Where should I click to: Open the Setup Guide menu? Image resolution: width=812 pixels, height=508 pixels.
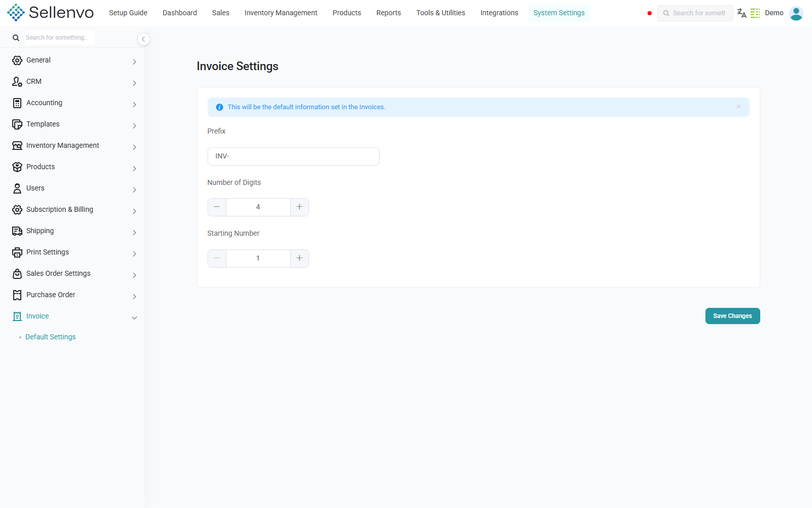click(x=128, y=13)
